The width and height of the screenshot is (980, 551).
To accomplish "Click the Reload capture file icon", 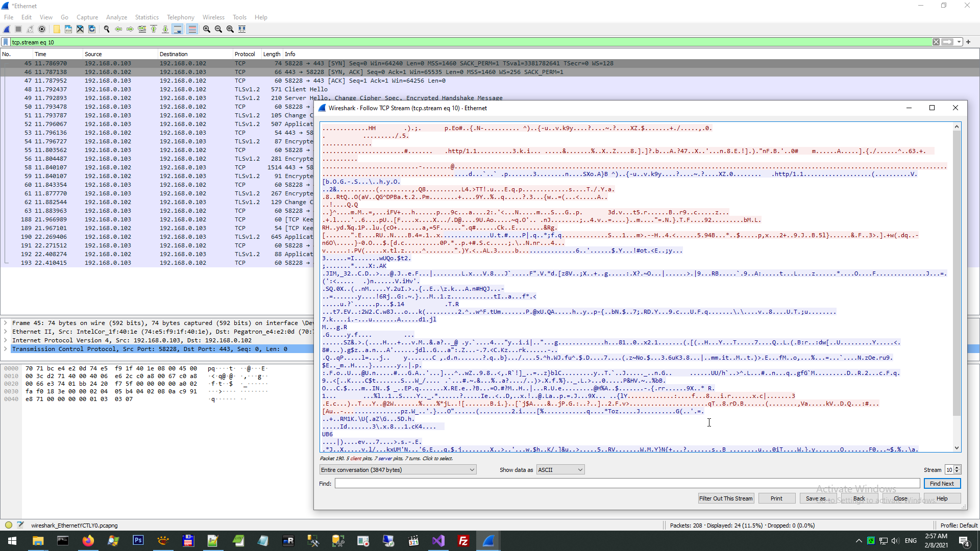I will 92,29.
